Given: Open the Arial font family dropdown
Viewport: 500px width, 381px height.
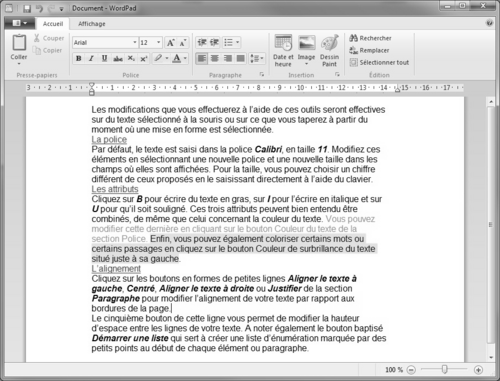Looking at the screenshot, I should tap(135, 42).
